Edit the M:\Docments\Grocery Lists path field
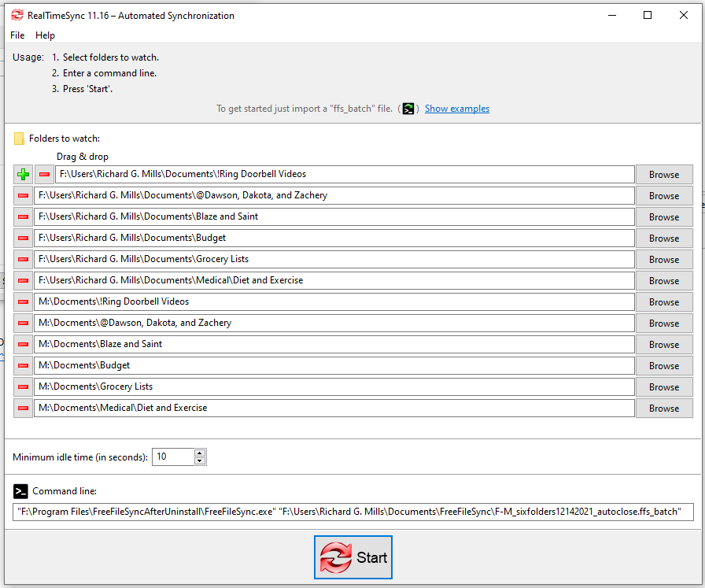Viewport: 705px width, 588px height. (x=334, y=386)
